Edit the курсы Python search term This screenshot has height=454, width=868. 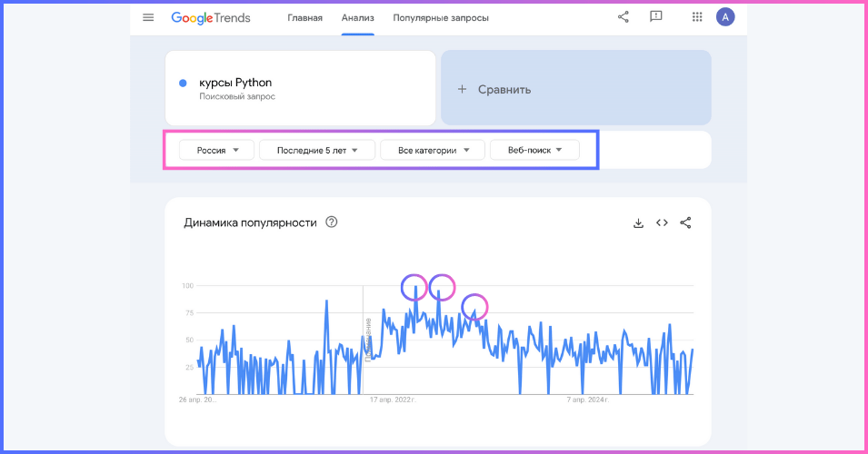click(235, 83)
